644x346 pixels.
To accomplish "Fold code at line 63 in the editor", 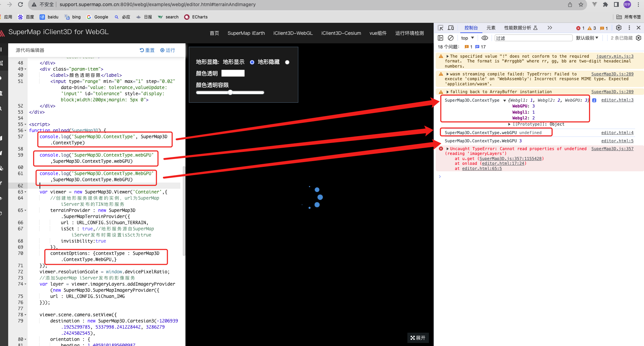I will (x=26, y=192).
